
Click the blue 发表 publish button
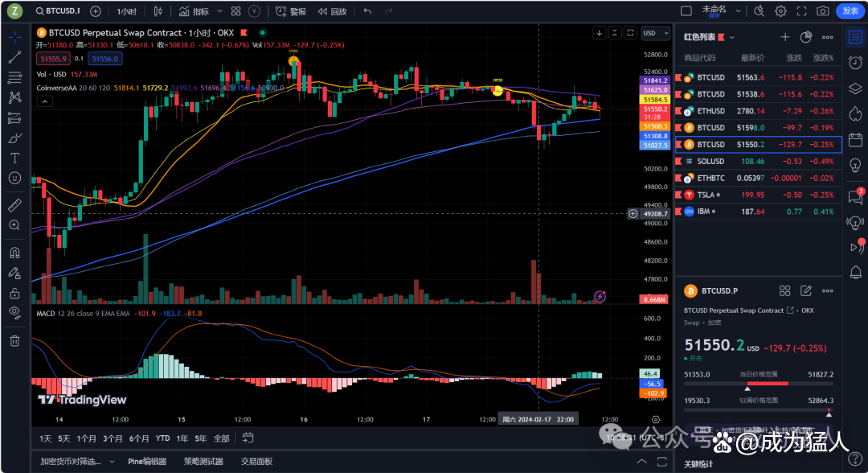coord(850,11)
